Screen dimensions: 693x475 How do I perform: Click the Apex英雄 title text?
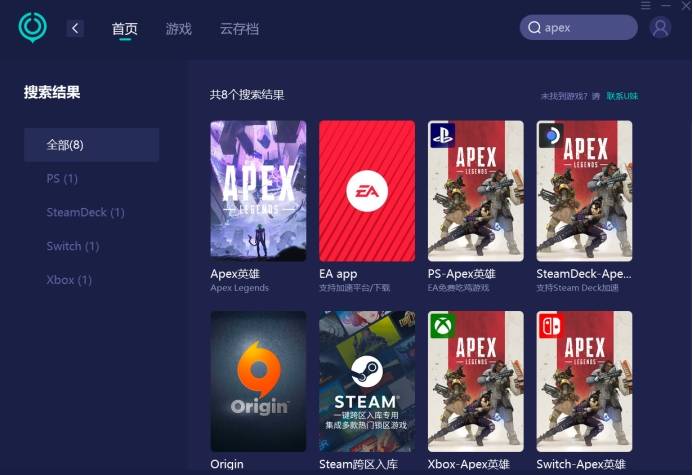click(235, 274)
